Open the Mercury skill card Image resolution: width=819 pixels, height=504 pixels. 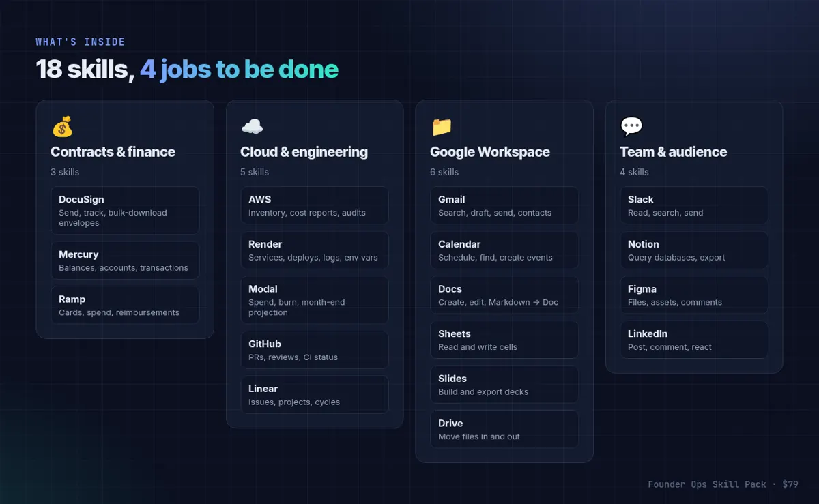tap(125, 261)
